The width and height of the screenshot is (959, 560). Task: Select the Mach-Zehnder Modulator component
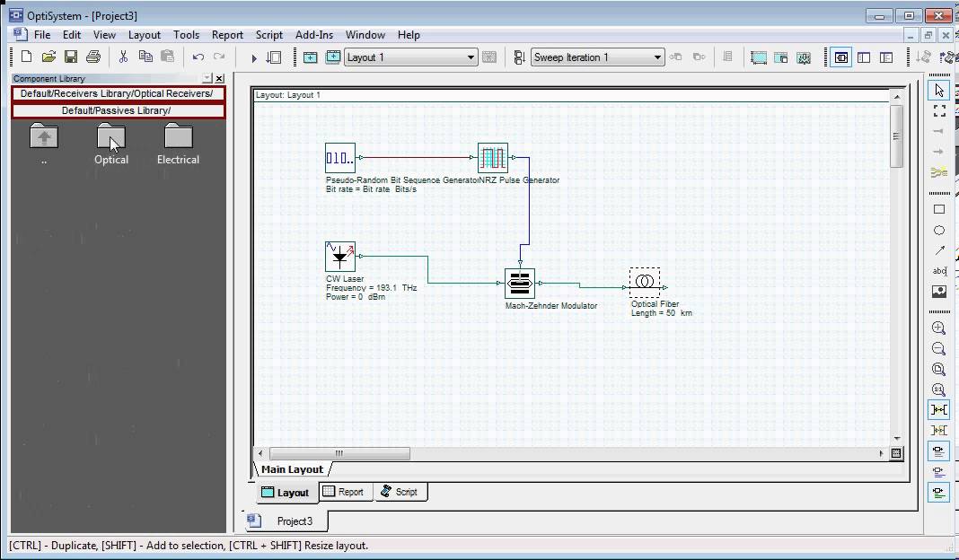[520, 283]
